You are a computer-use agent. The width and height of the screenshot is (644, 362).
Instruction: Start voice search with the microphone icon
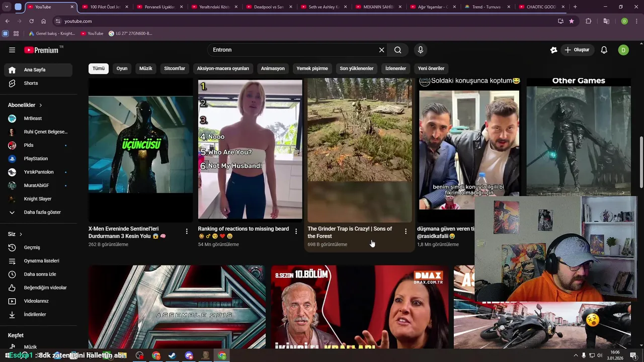click(x=421, y=50)
